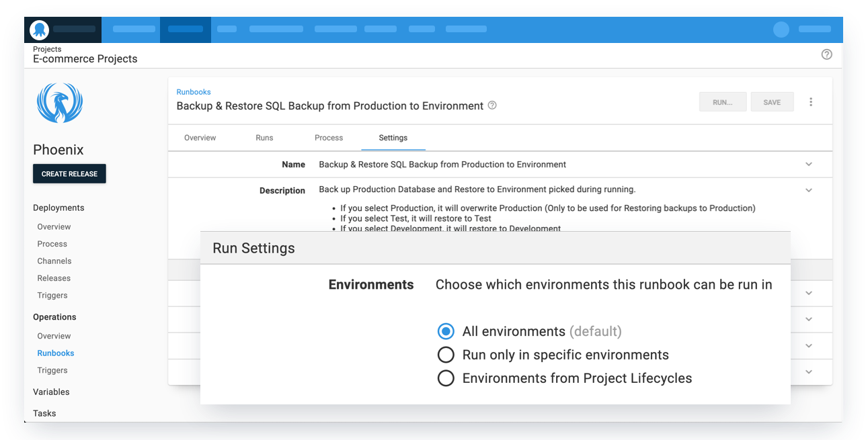This screenshot has height=440, width=868.
Task: Open the three-dot overflow menu
Action: (x=811, y=102)
